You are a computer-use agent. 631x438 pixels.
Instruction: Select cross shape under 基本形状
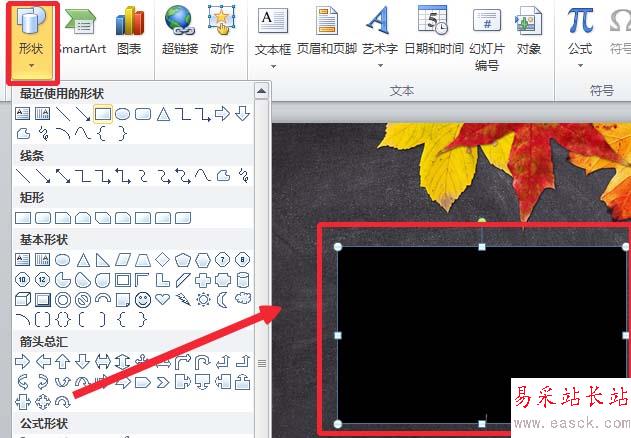[x=203, y=280]
